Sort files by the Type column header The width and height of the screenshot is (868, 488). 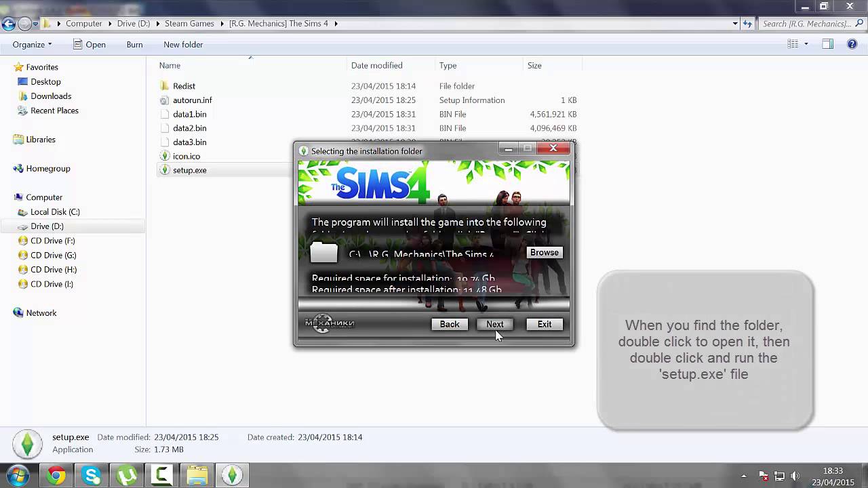pyautogui.click(x=479, y=66)
